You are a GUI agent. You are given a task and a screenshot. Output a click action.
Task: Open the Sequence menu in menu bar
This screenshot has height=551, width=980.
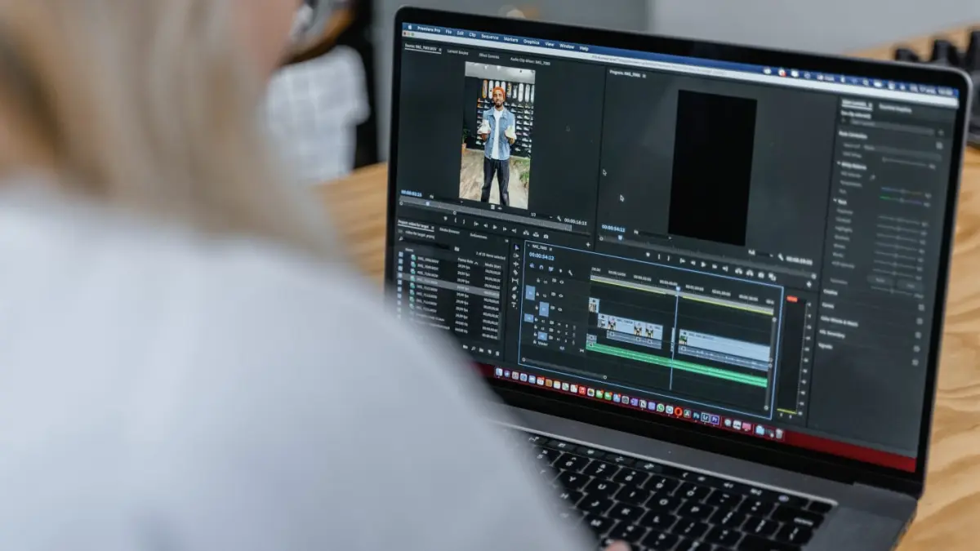(490, 37)
